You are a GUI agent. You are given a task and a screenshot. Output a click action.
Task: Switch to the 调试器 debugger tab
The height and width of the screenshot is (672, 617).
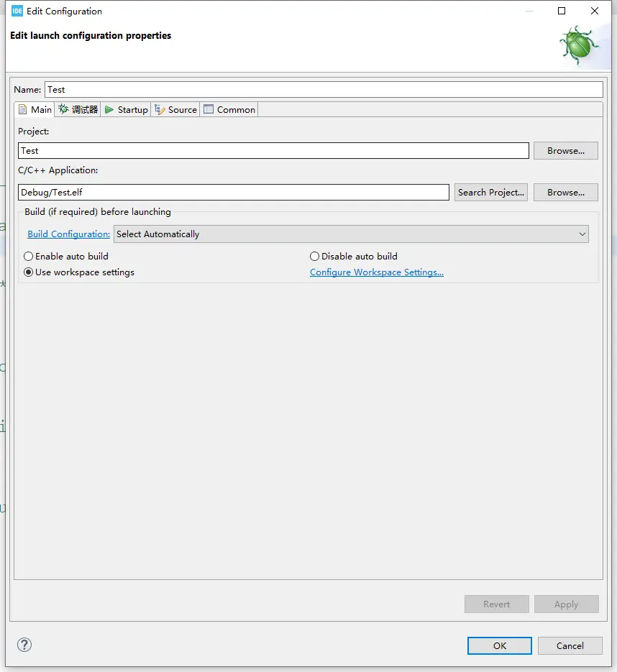pos(78,110)
